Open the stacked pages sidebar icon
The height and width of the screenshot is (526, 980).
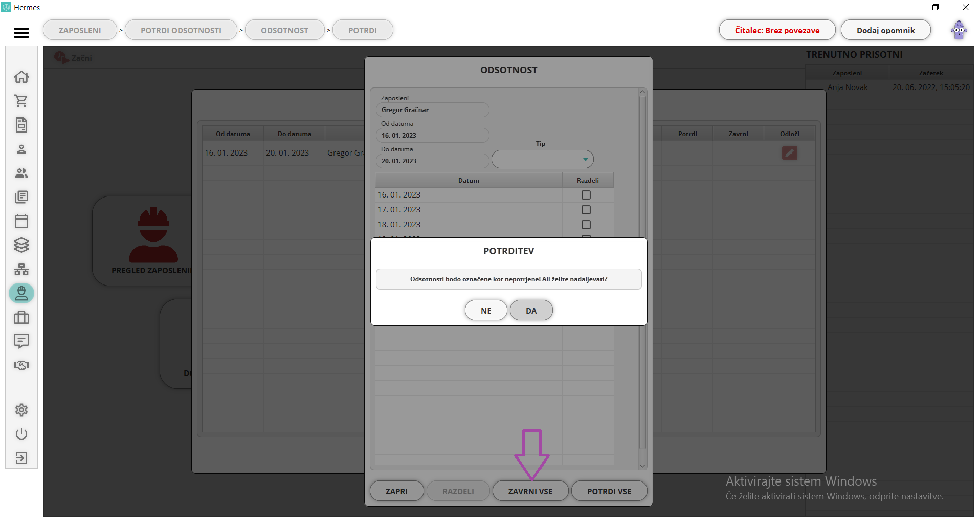coord(21,197)
